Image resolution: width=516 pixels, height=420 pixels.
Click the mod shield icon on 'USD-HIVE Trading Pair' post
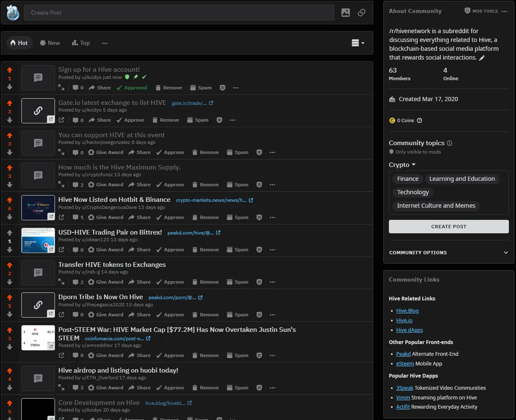point(259,250)
